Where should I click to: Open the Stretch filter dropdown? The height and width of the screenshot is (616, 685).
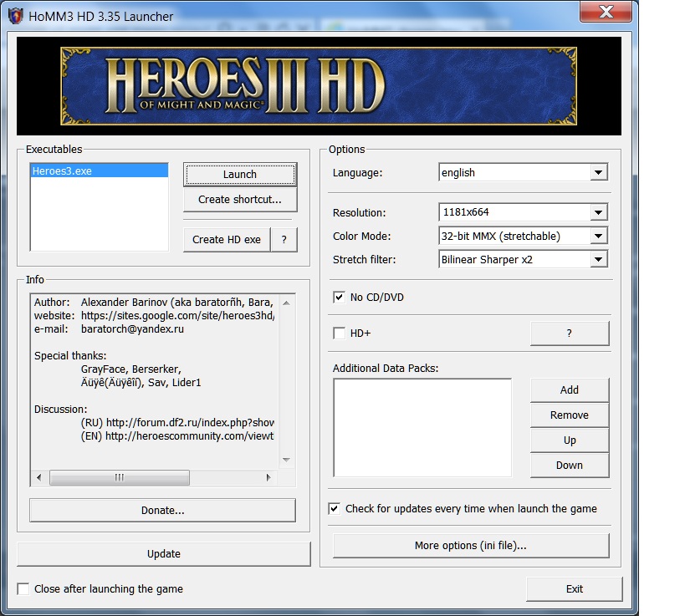tap(599, 260)
